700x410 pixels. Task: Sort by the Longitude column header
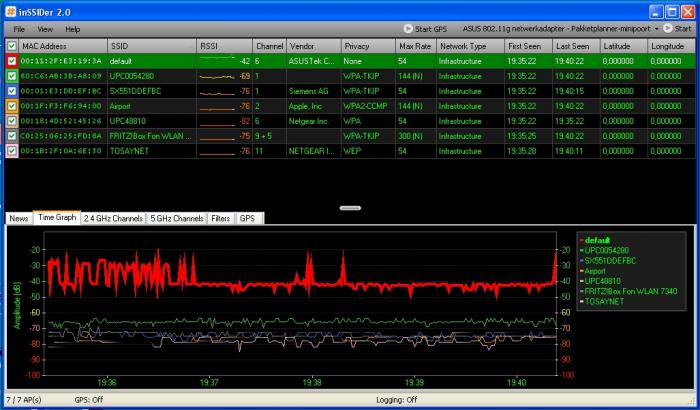[x=671, y=46]
